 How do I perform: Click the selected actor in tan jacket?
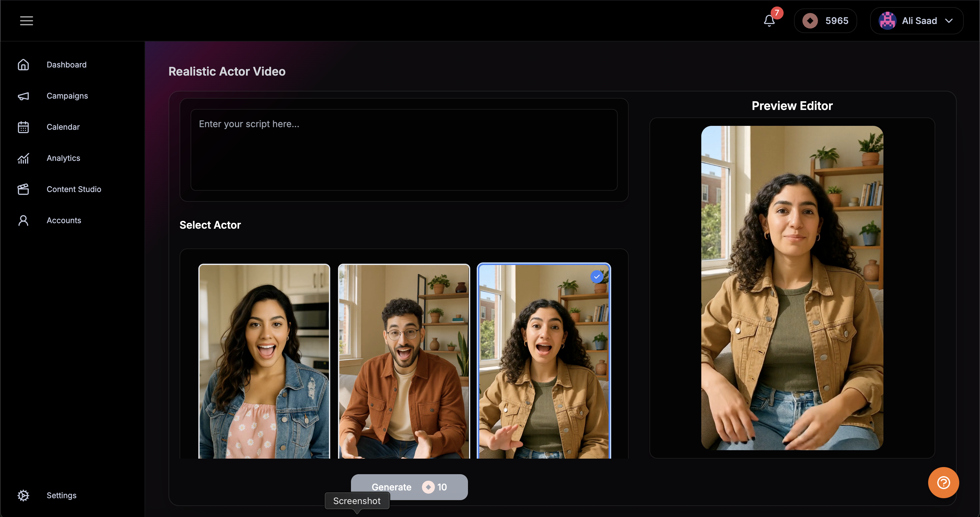544,361
